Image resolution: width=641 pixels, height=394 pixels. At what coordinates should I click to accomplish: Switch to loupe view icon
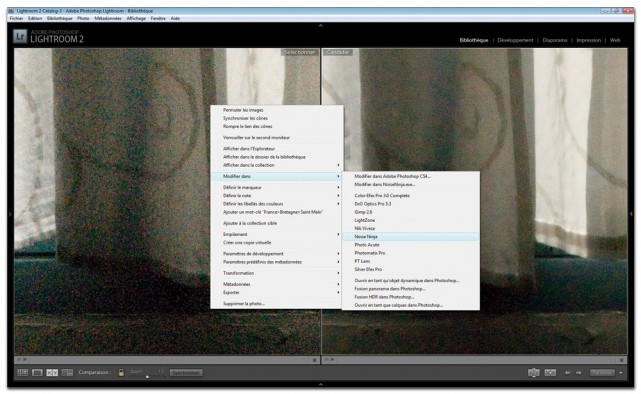(x=37, y=372)
